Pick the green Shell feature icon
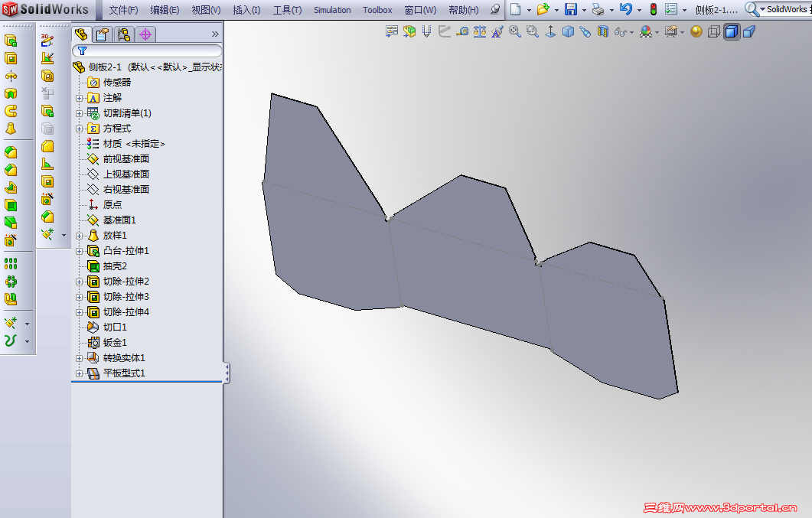Screen dimensions: 812x518 11,206
